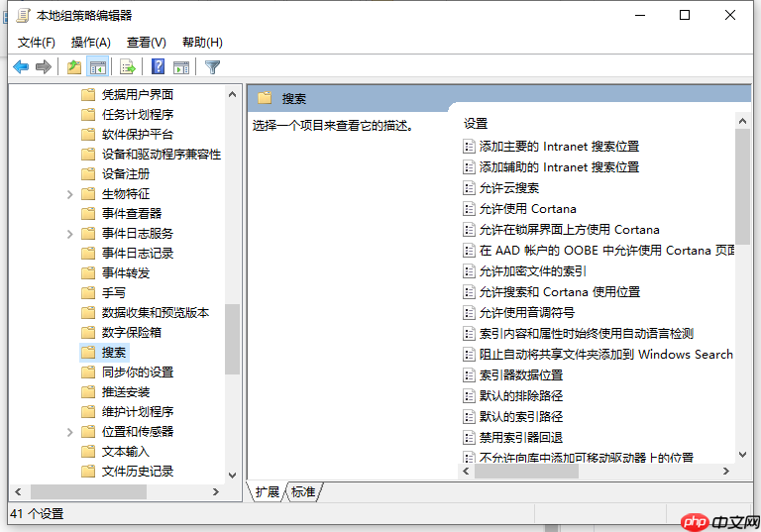Expand the 生物特征 tree node
761x532 pixels.
pos(70,194)
